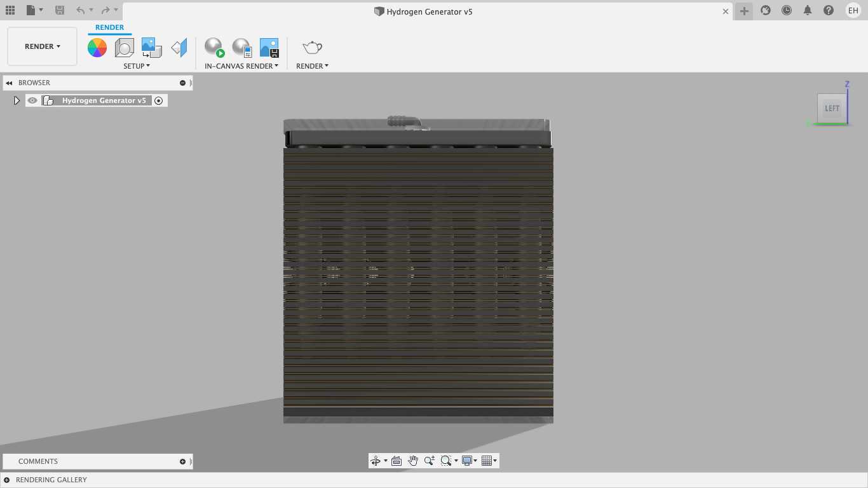
Task: Open the Appearance color wheel tool
Action: click(97, 48)
